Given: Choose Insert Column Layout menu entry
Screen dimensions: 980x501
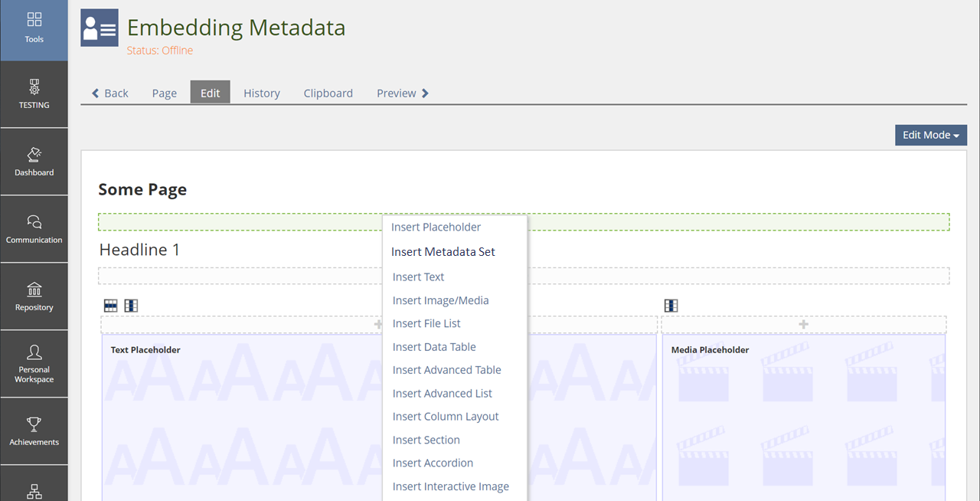Looking at the screenshot, I should click(x=446, y=416).
